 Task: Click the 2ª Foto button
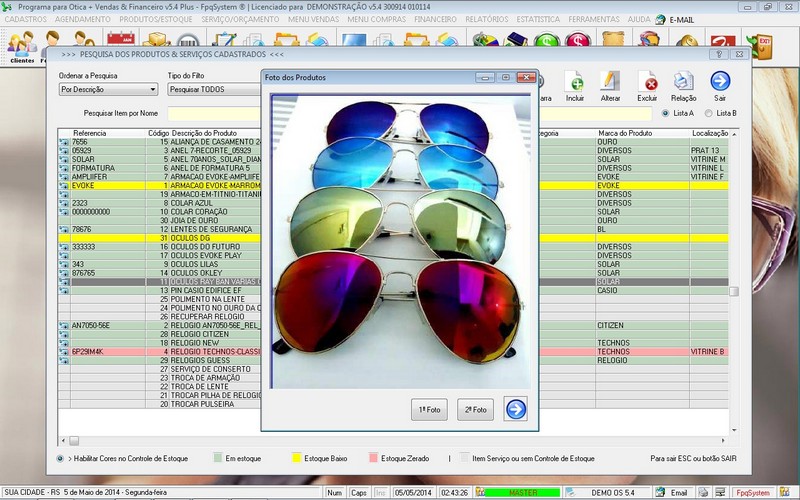(476, 409)
